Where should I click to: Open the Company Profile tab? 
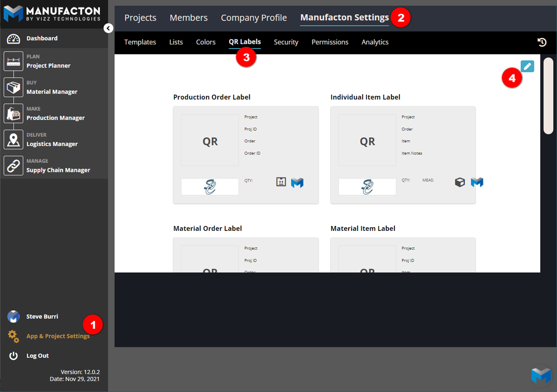point(253,18)
